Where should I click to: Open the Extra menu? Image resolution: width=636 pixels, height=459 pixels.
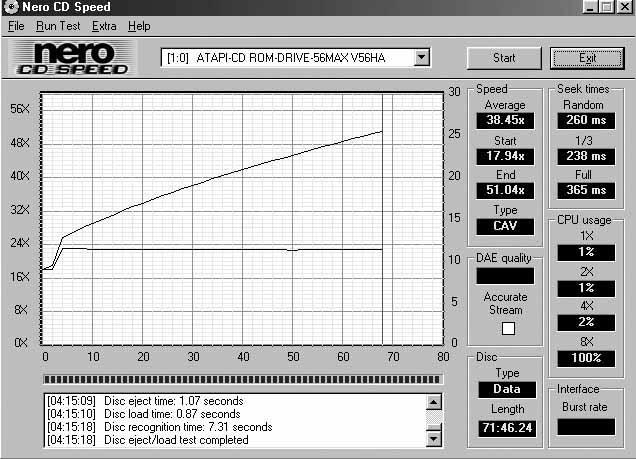pyautogui.click(x=104, y=26)
